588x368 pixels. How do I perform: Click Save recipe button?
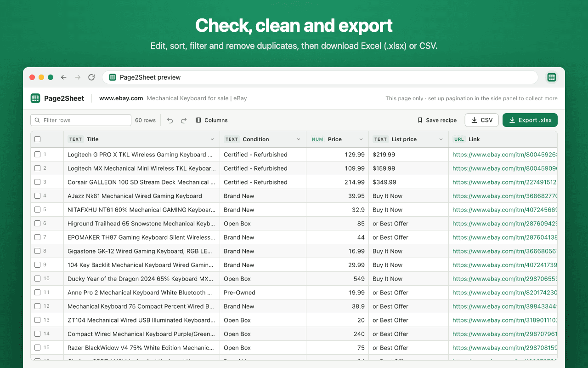[437, 120]
